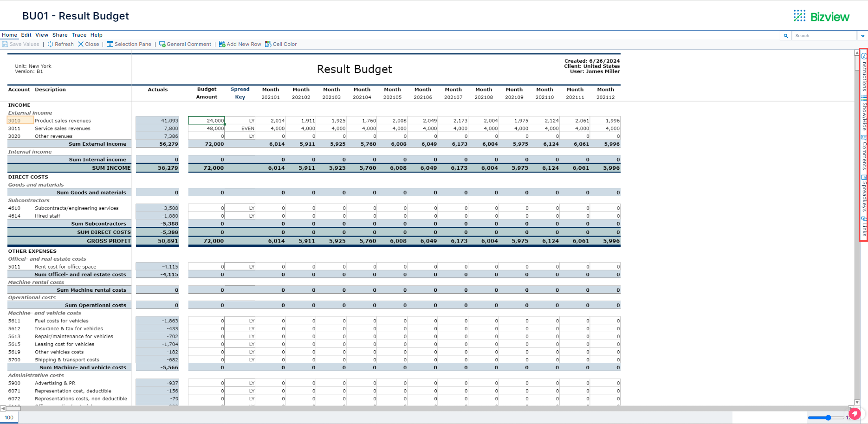The height and width of the screenshot is (424, 868).
Task: Click the Close button in the toolbar
Action: 88,44
